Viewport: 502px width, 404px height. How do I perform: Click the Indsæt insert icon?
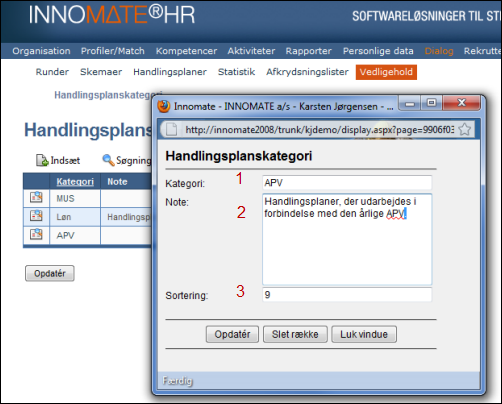coord(42,160)
